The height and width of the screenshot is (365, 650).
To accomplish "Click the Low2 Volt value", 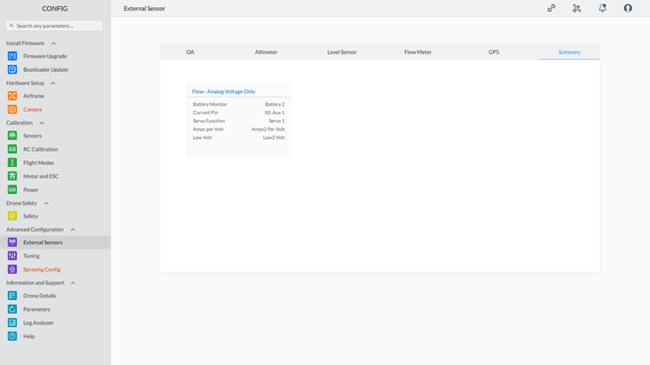I will pyautogui.click(x=274, y=137).
